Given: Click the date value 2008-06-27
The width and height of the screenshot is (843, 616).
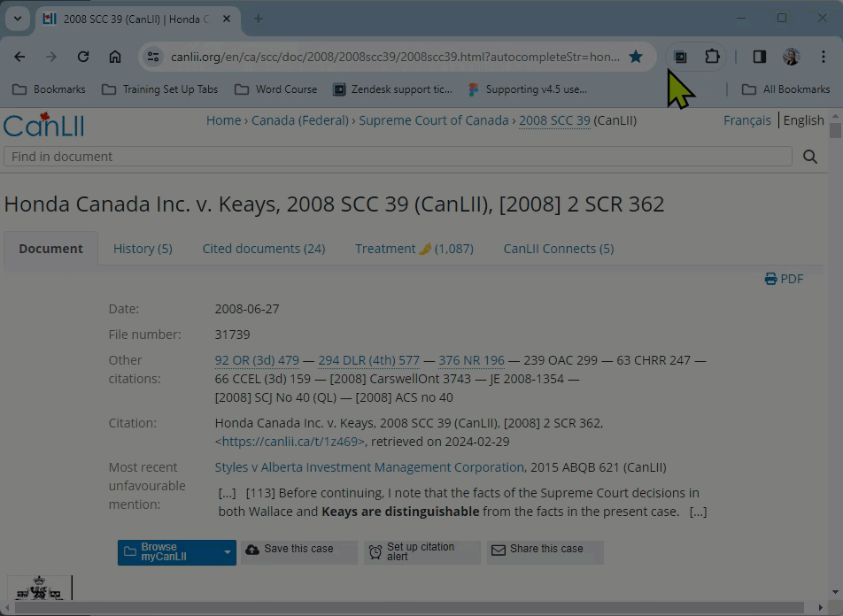Looking at the screenshot, I should (x=247, y=309).
